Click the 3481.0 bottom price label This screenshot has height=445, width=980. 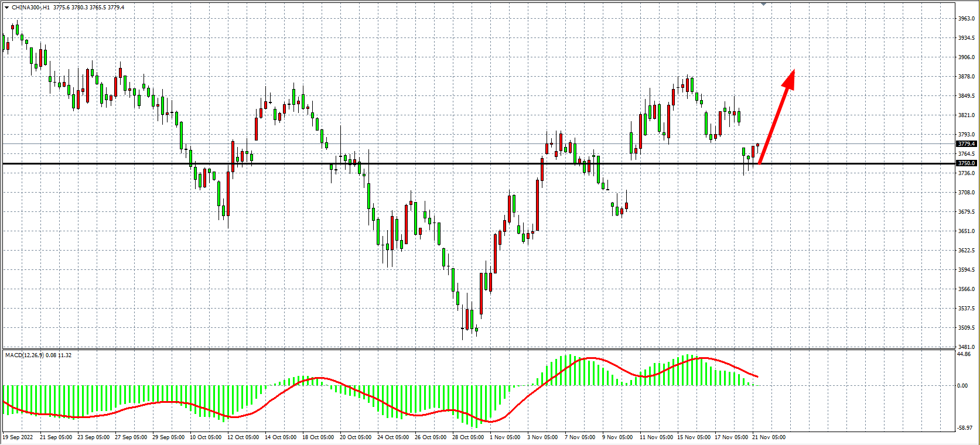[966, 347]
